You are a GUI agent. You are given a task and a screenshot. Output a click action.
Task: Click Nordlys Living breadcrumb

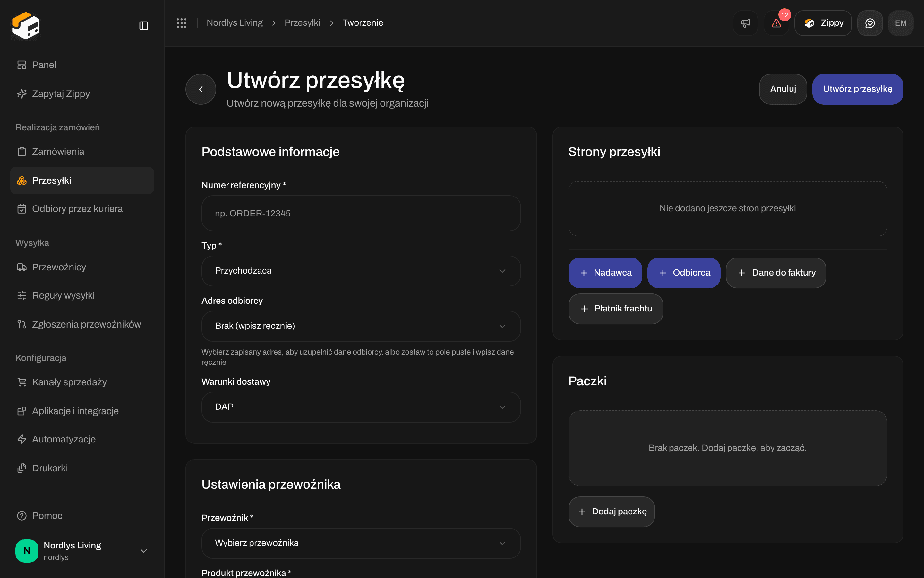235,23
